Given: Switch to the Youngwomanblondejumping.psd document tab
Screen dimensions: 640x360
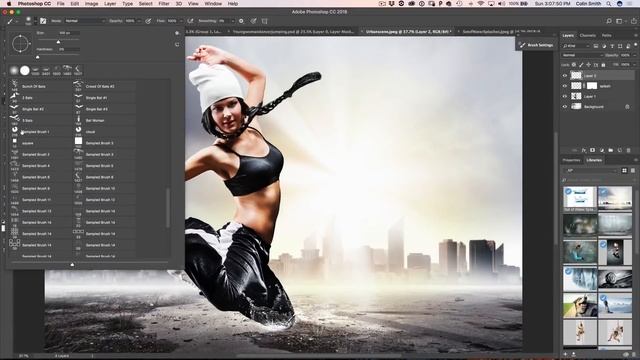Looking at the screenshot, I should tap(293, 31).
